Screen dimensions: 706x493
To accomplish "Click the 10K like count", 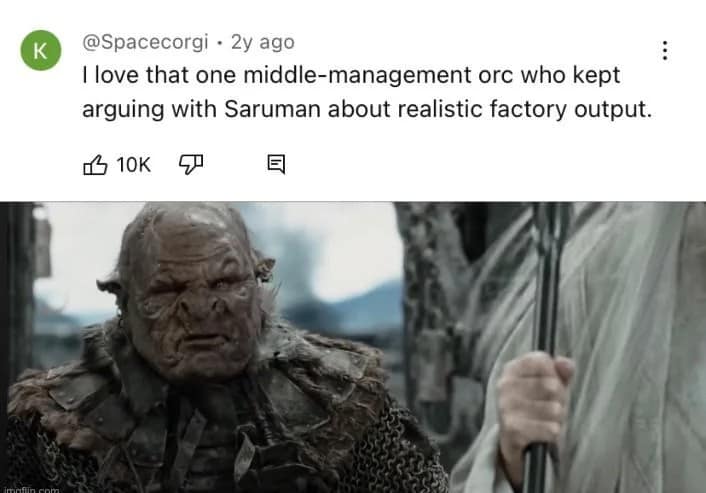I will click(133, 165).
